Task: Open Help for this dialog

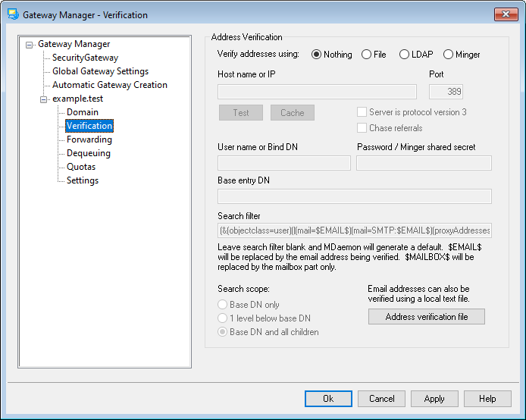Action: coord(487,399)
